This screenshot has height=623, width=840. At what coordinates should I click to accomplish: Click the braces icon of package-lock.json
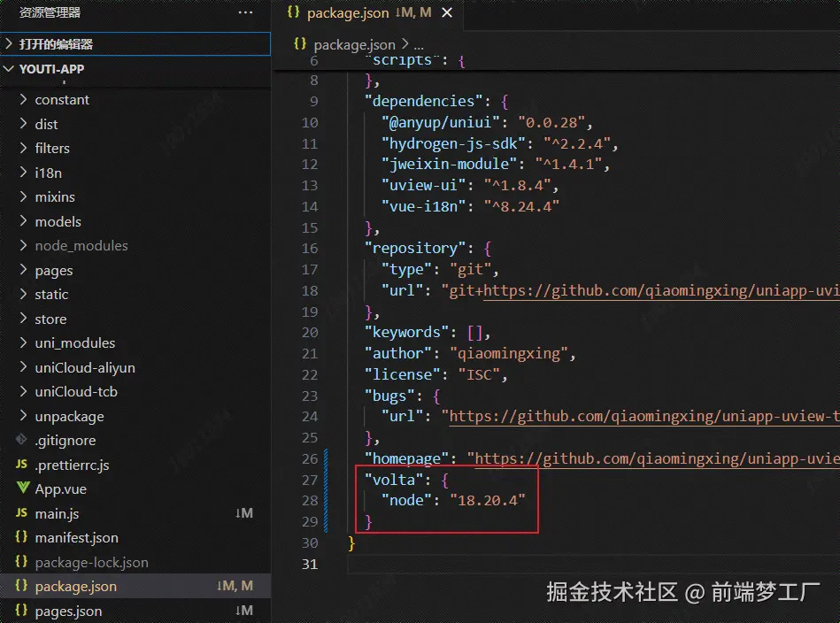pyautogui.click(x=21, y=561)
